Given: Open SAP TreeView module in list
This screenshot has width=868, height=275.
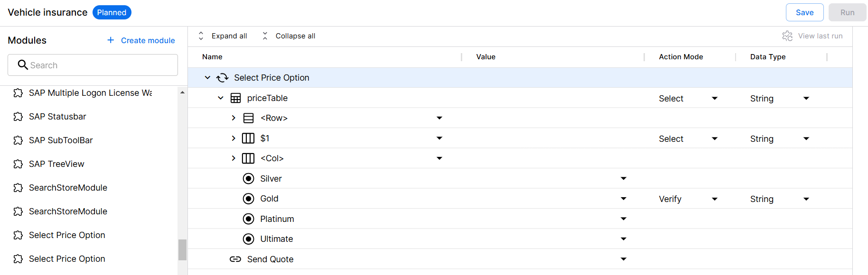Looking at the screenshot, I should click(x=56, y=164).
